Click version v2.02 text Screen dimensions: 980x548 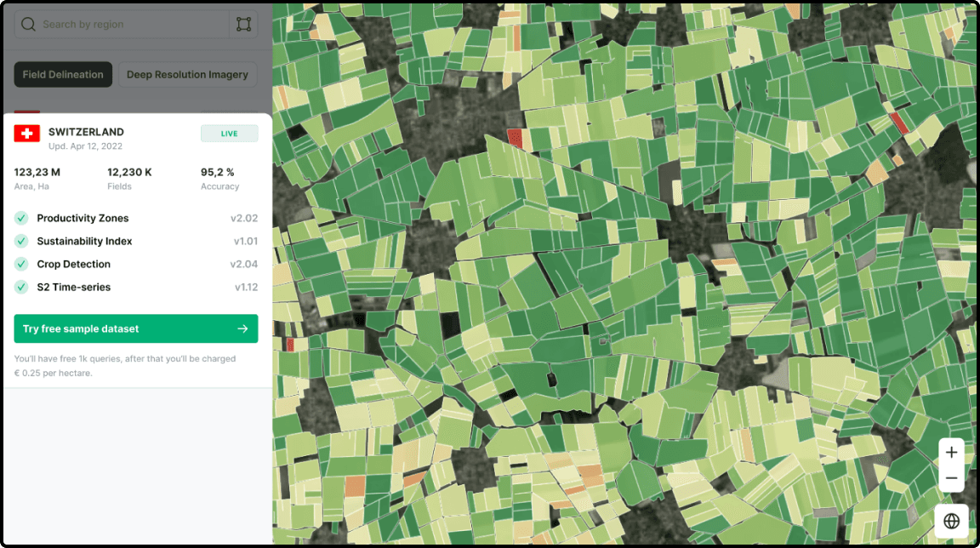pyautogui.click(x=244, y=218)
